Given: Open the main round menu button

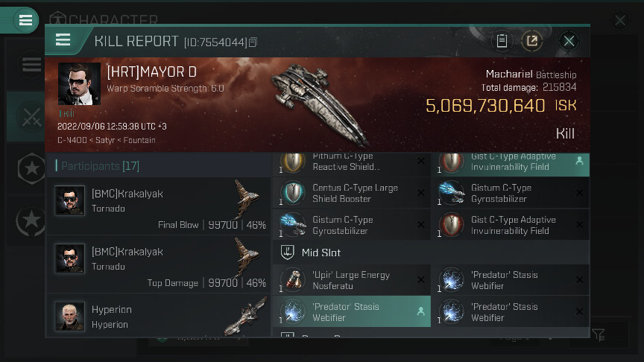Looking at the screenshot, I should click(25, 19).
